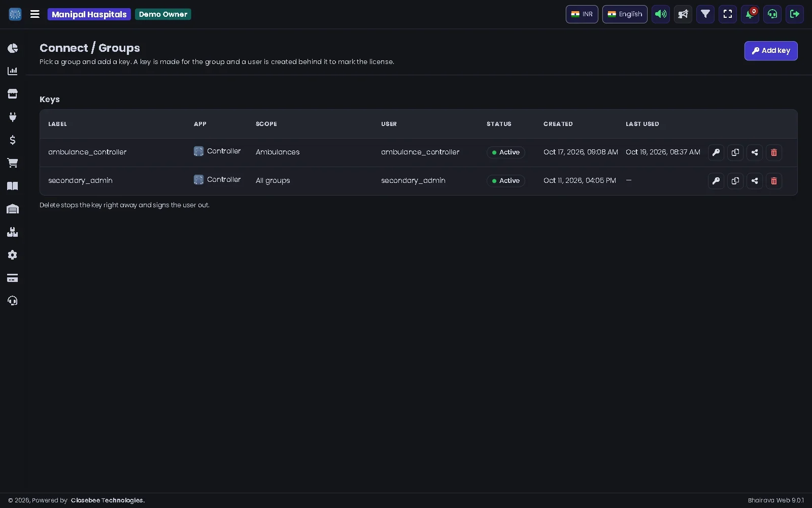Image resolution: width=812 pixels, height=508 pixels.
Task: Open the headset support sidebar icon
Action: [x=13, y=301]
